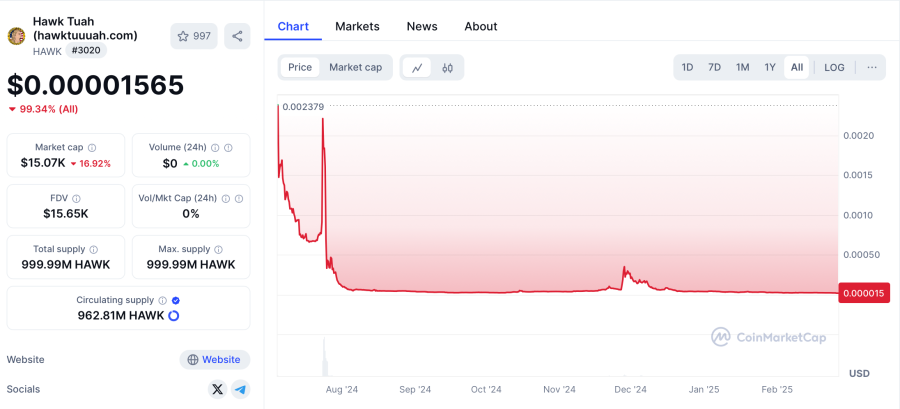Click the star watchlist icon showing 997

[x=194, y=36]
